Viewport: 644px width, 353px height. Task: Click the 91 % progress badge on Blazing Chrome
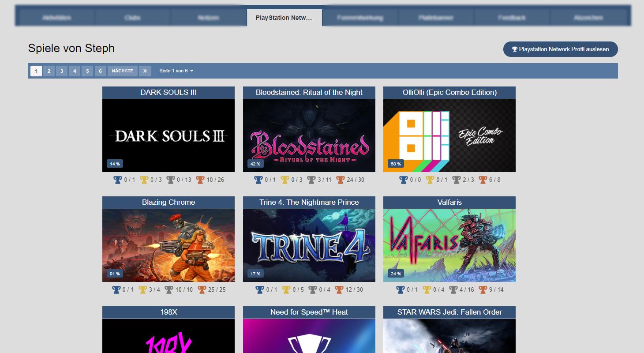tap(115, 274)
